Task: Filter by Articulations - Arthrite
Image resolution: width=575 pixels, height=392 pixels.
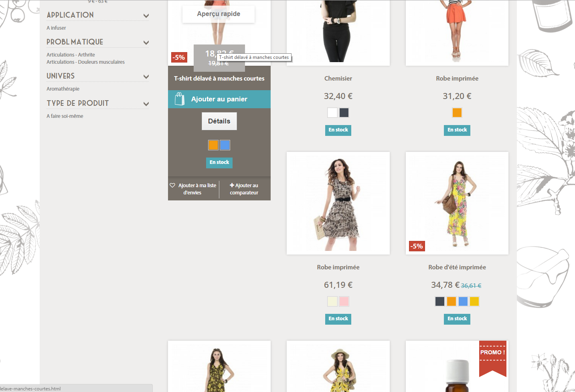Action: tap(71, 55)
